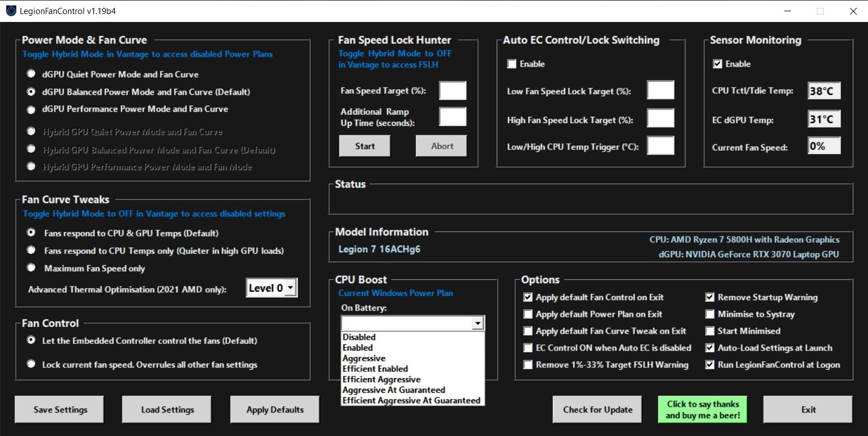
Task: Click Low/High CPU Temp Trigger field
Action: click(x=661, y=146)
